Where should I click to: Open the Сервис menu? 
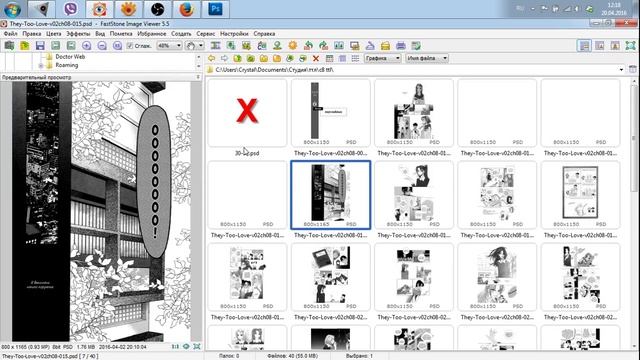pyautogui.click(x=206, y=33)
